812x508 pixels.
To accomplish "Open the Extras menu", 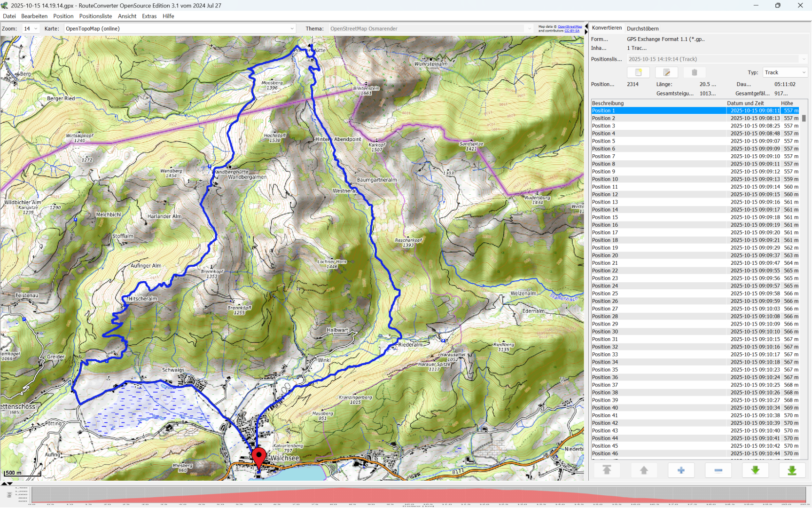I will pyautogui.click(x=149, y=16).
